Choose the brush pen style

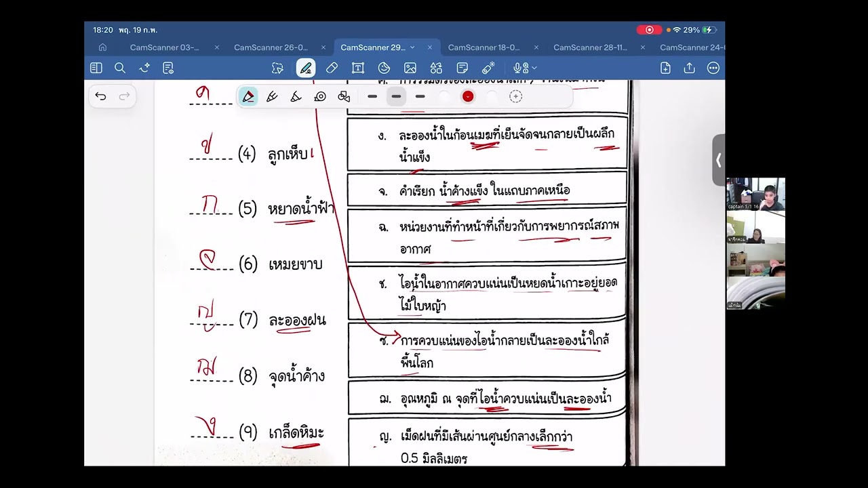tap(296, 96)
